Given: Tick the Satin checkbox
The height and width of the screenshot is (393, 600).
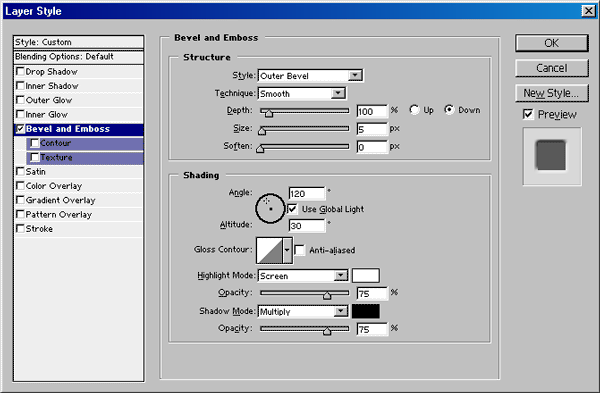Looking at the screenshot, I should 20,171.
